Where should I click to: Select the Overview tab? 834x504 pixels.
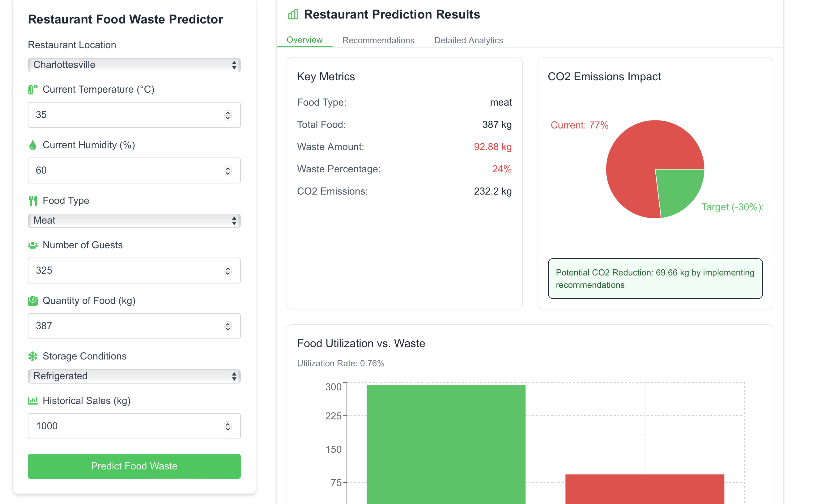(x=304, y=40)
